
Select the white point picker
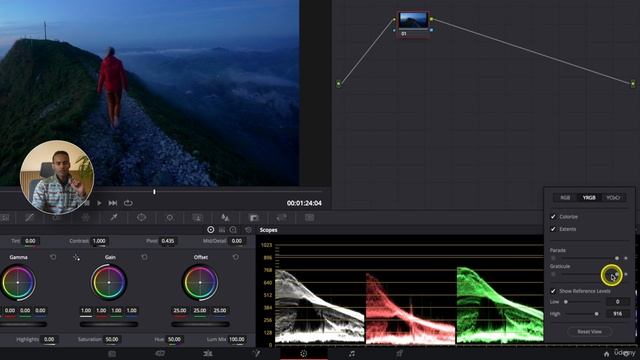[76, 258]
